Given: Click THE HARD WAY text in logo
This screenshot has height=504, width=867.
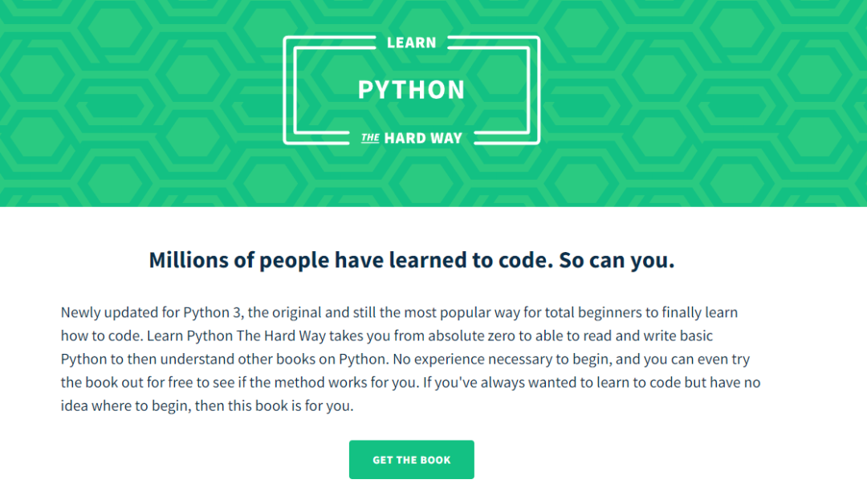Looking at the screenshot, I should pos(411,137).
